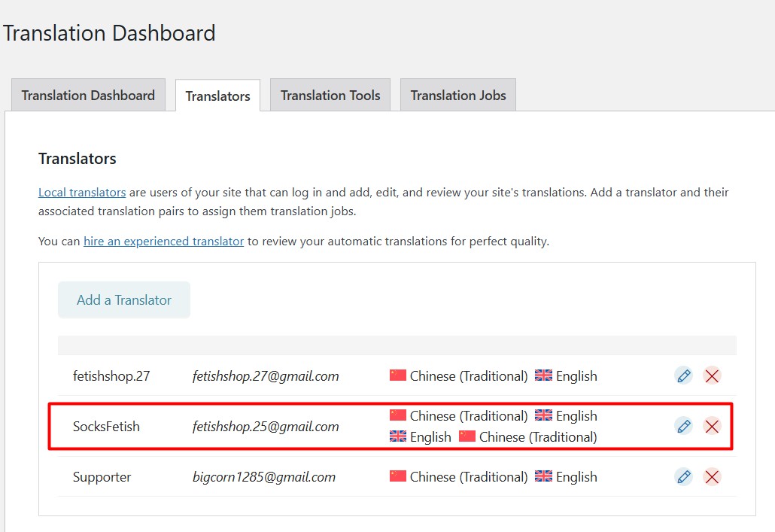Open the hire an experienced translator link
The height and width of the screenshot is (532, 775).
pyautogui.click(x=163, y=242)
